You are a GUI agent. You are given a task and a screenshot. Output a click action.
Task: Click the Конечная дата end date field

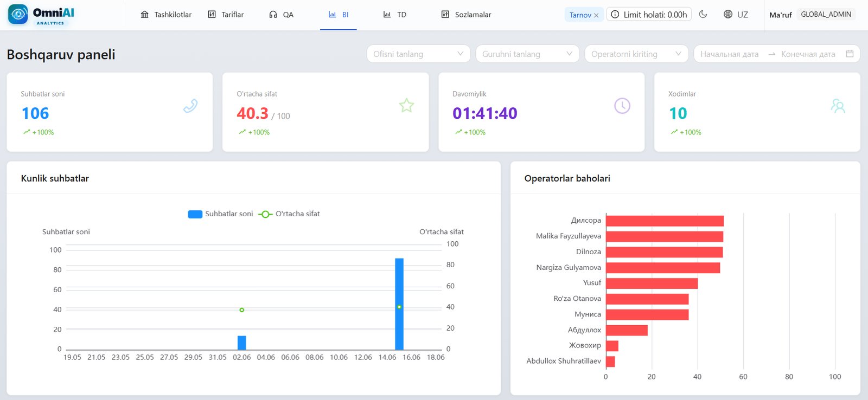[x=808, y=54]
